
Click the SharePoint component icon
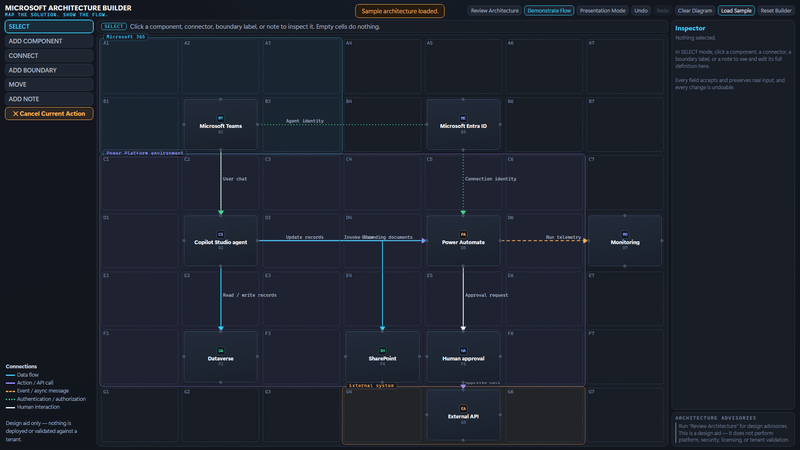point(382,351)
